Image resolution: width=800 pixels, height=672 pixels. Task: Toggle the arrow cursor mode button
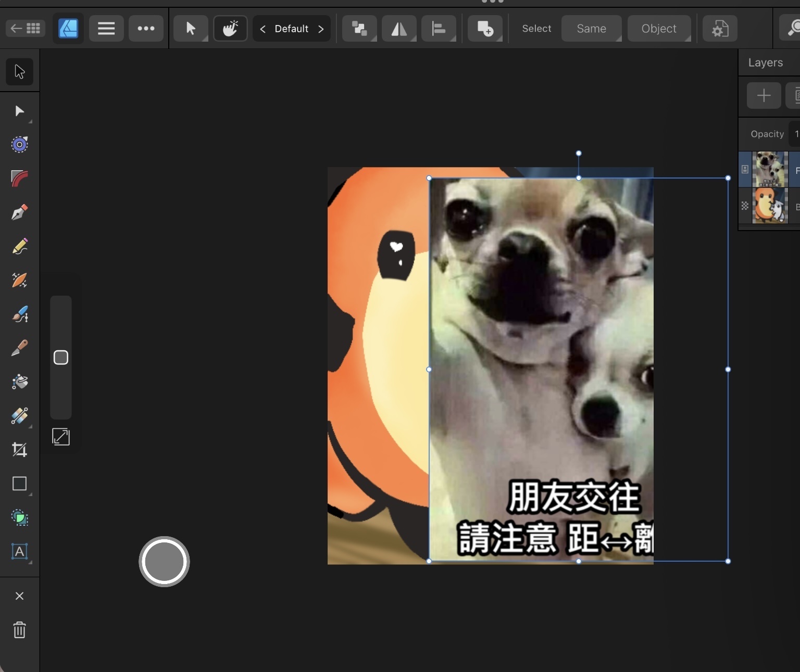(191, 29)
